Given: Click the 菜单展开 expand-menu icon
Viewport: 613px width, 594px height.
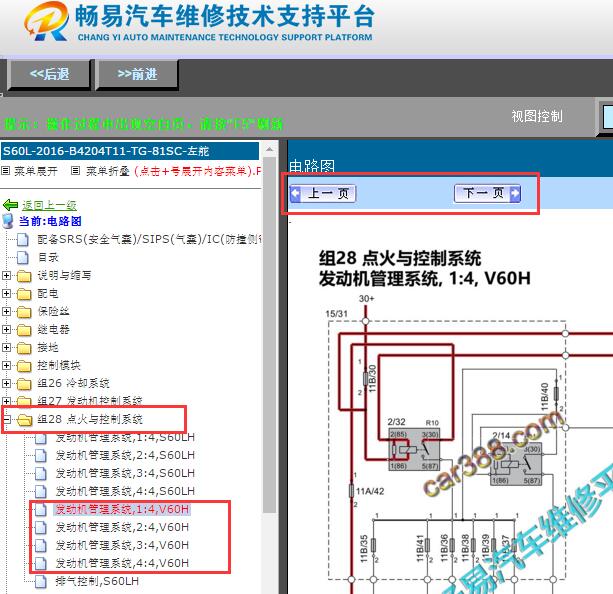Looking at the screenshot, I should pyautogui.click(x=6, y=171).
